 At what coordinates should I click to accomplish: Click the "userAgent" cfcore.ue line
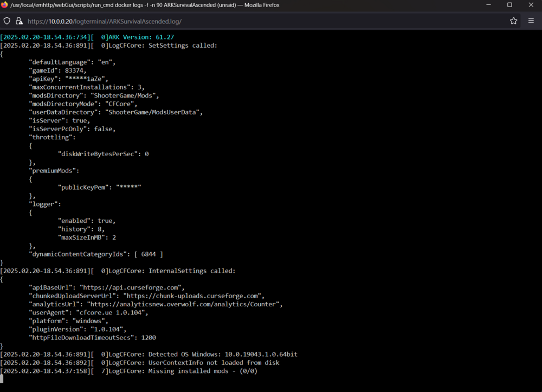click(x=88, y=312)
